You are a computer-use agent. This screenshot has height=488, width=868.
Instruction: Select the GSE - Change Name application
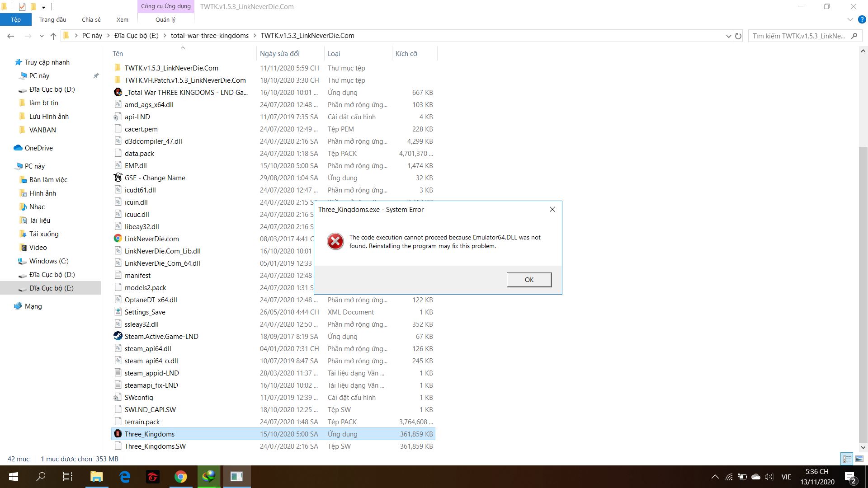tap(155, 178)
